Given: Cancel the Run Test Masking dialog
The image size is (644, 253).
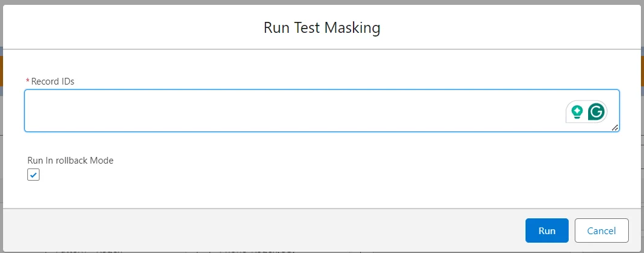Looking at the screenshot, I should (601, 230).
